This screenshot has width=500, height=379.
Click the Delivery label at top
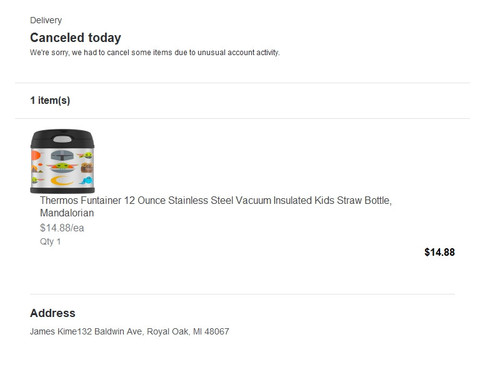tap(46, 20)
